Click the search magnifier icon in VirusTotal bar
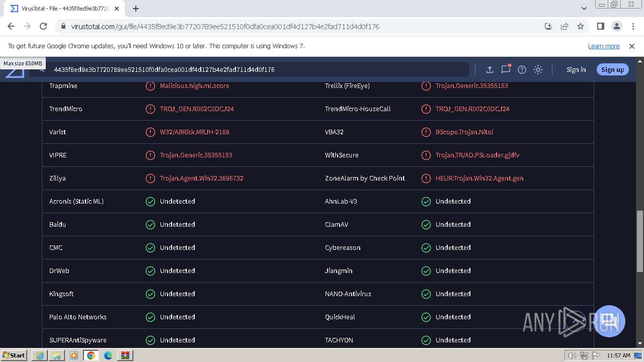This screenshot has width=644, height=362. 42,70
